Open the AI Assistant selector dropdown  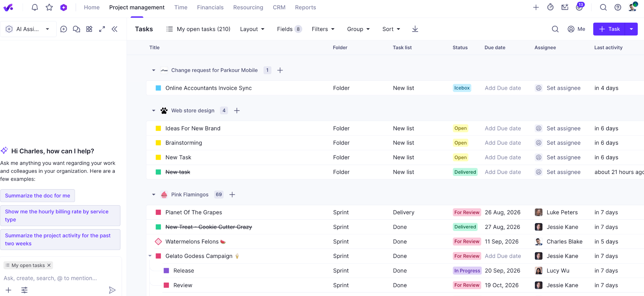coord(28,29)
